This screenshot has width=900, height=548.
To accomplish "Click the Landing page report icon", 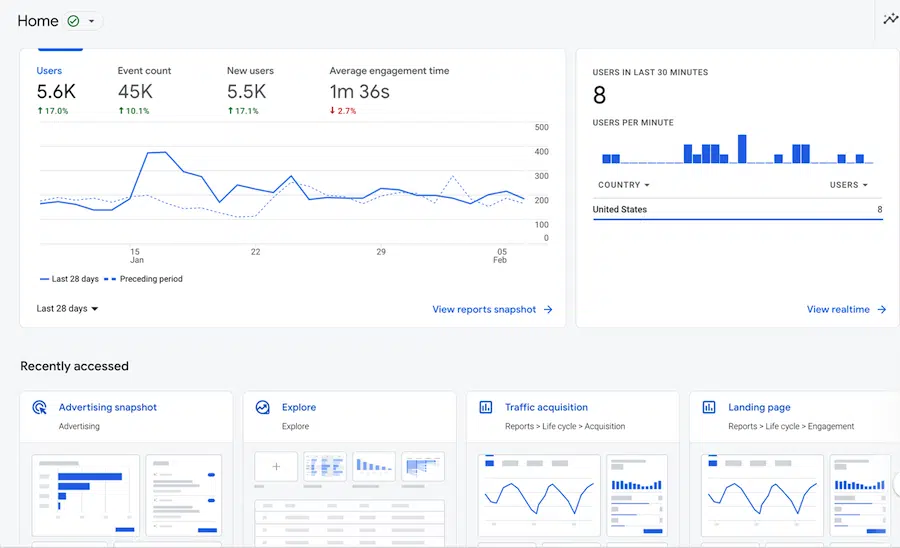I will [x=709, y=408].
